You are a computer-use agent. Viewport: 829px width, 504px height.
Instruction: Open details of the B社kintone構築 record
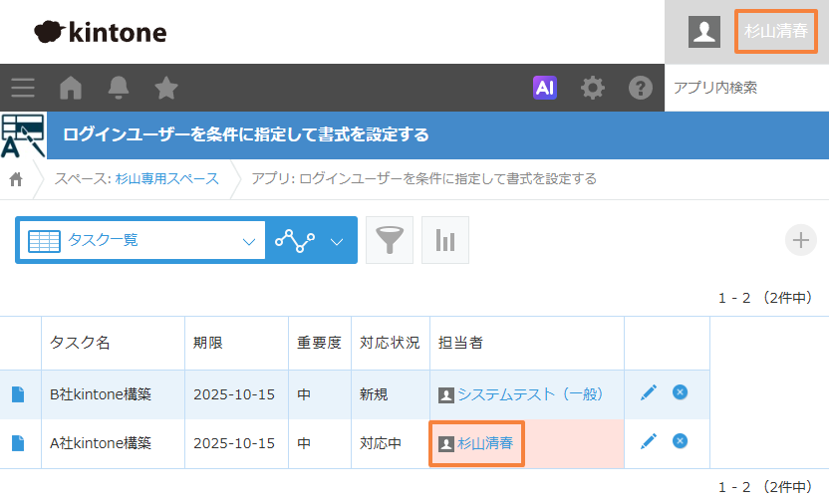pos(18,394)
